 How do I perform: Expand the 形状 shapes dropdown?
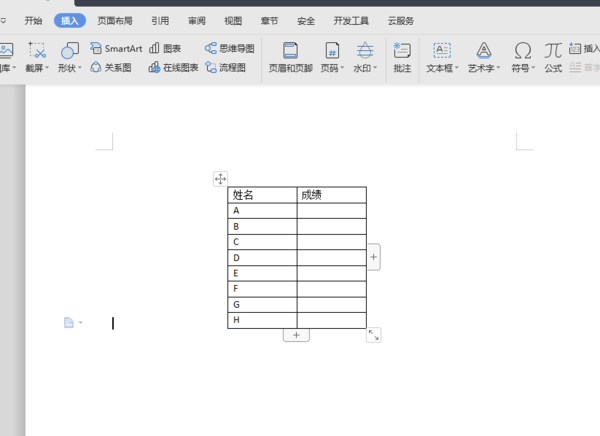click(x=70, y=57)
